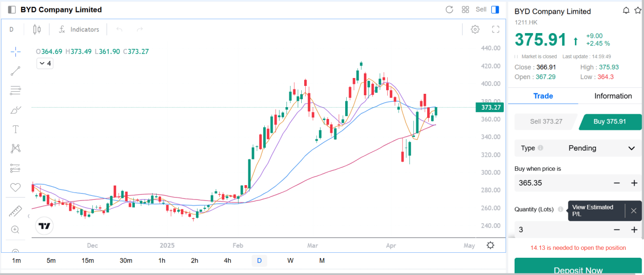Viewport: 644px width, 275px height.
Task: Refresh the chart with reload icon
Action: (449, 9)
